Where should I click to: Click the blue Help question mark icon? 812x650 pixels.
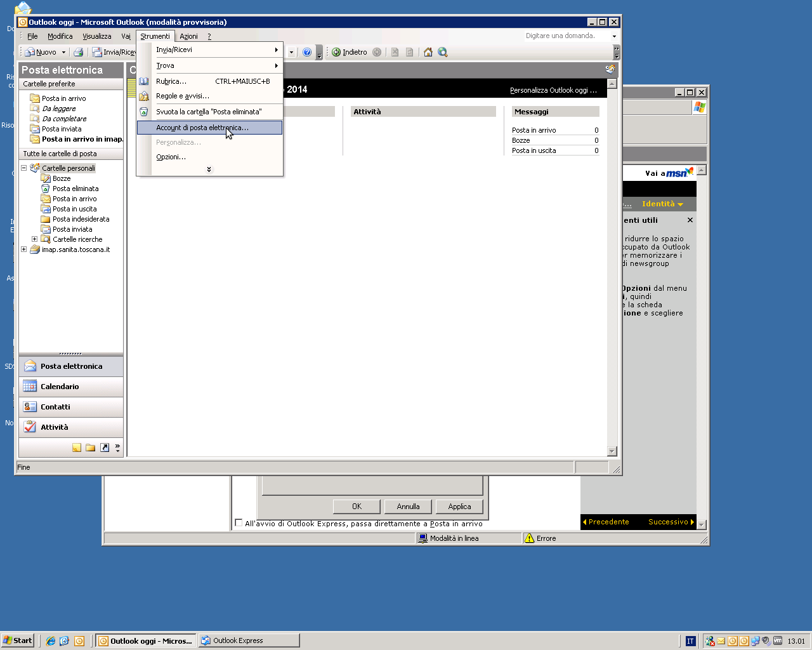tap(307, 52)
